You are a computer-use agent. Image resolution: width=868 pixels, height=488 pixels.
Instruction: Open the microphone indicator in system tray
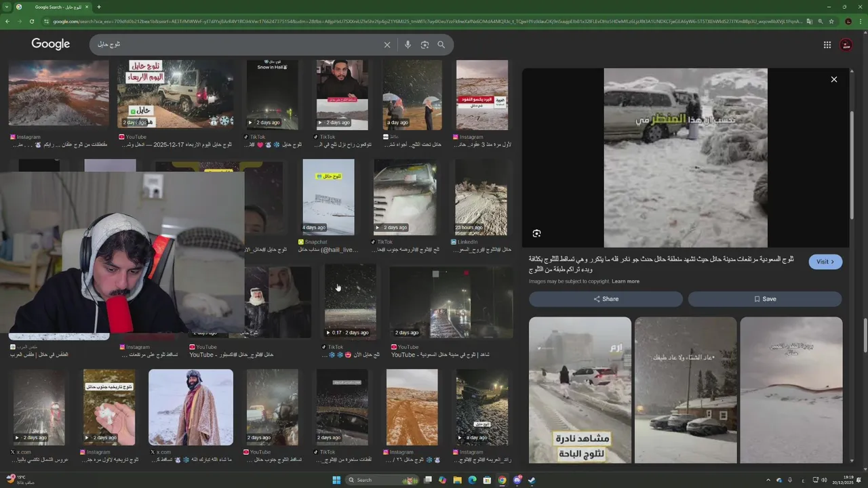789,480
